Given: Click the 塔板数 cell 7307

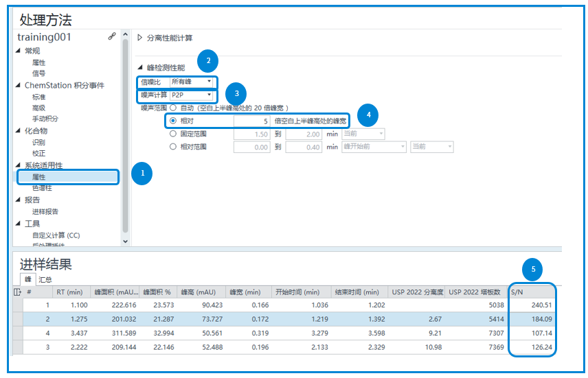Looking at the screenshot, I should 496,333.
